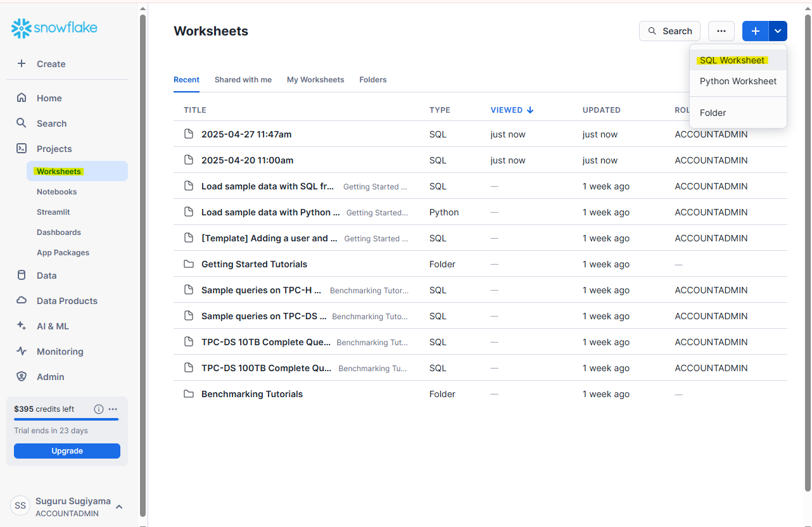812x527 pixels.
Task: Open Search via the sidebar magnifier icon
Action: [22, 123]
